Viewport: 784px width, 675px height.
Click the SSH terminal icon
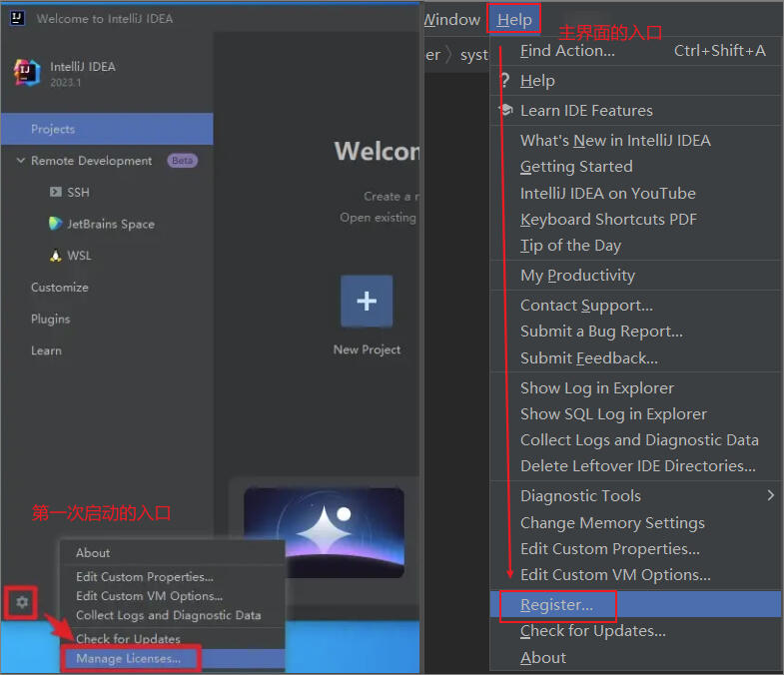click(x=56, y=192)
